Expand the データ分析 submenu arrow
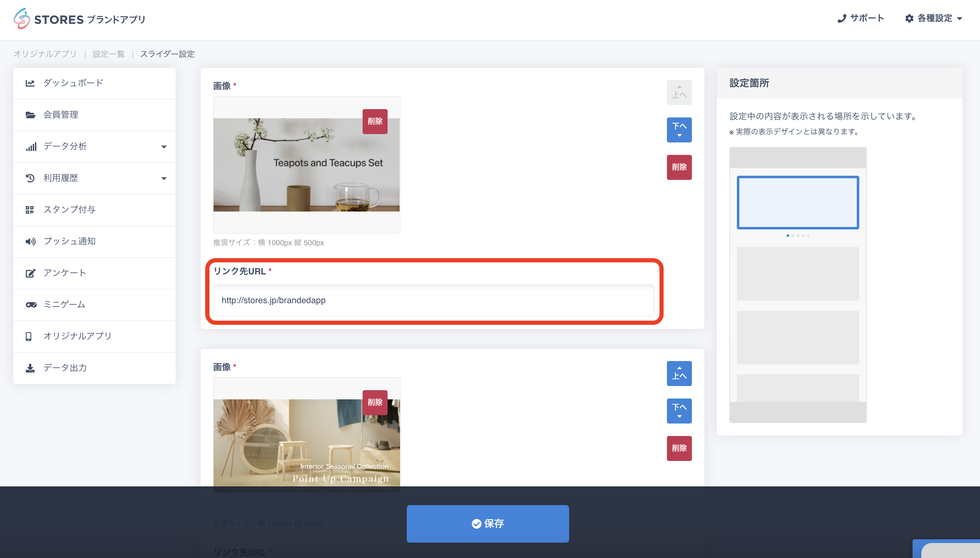 coord(164,147)
